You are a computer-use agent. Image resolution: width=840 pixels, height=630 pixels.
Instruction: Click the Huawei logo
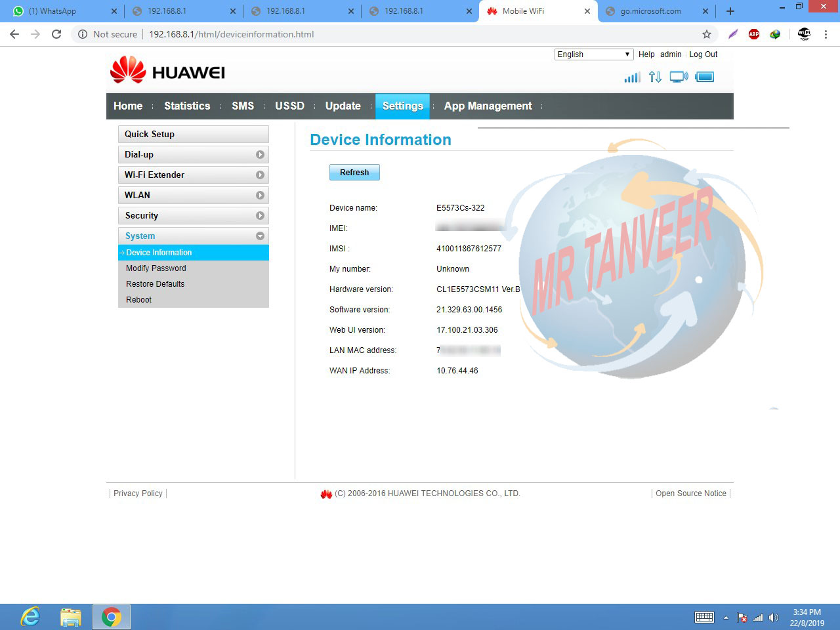(x=167, y=70)
